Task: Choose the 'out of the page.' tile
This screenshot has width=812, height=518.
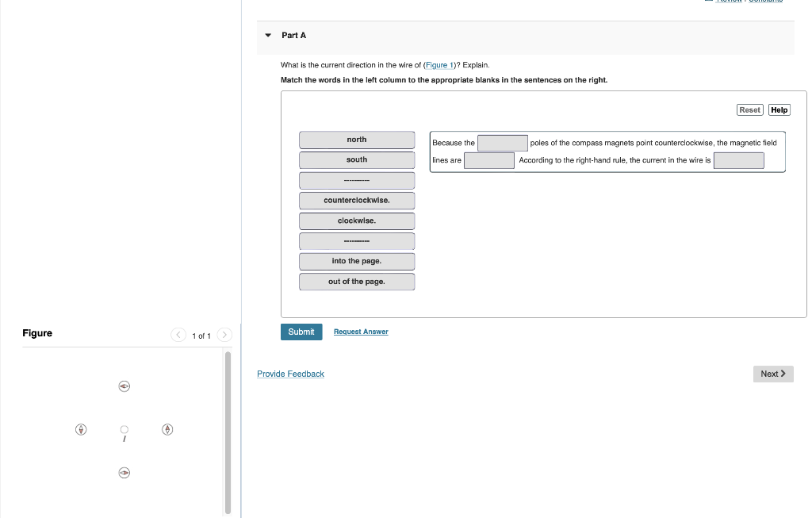Action: point(357,282)
